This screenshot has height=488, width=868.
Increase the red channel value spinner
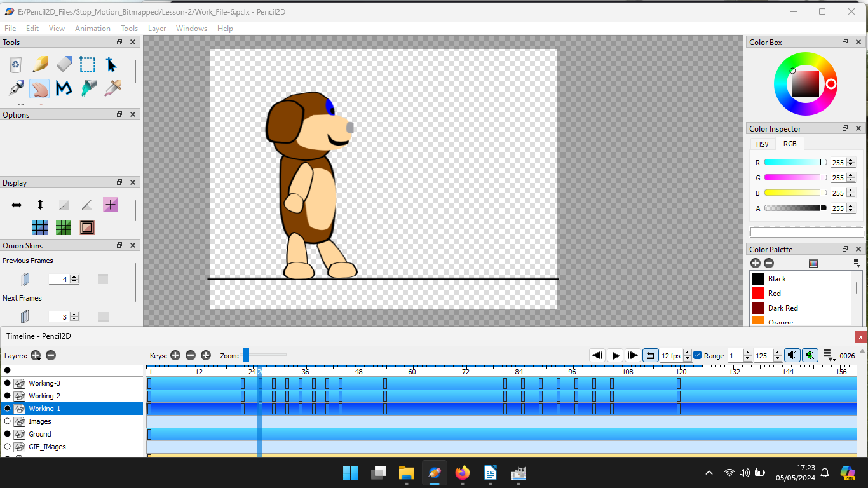pyautogui.click(x=851, y=160)
